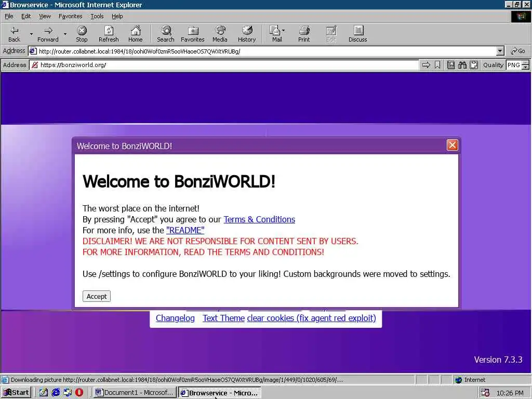The height and width of the screenshot is (399, 532).
Task: Open the Tools menu
Action: [x=97, y=16]
